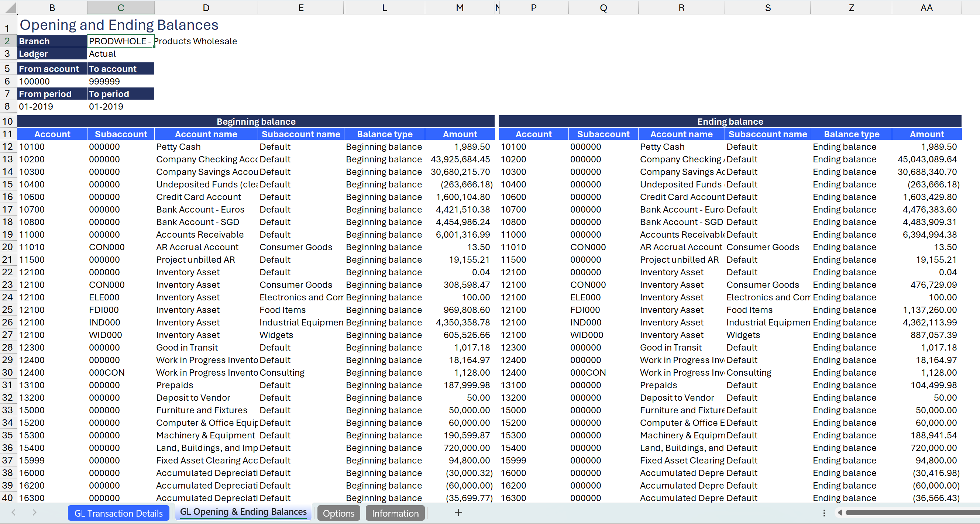Click the horizontal scrollbar thumb
The image size is (980, 524).
(x=913, y=513)
